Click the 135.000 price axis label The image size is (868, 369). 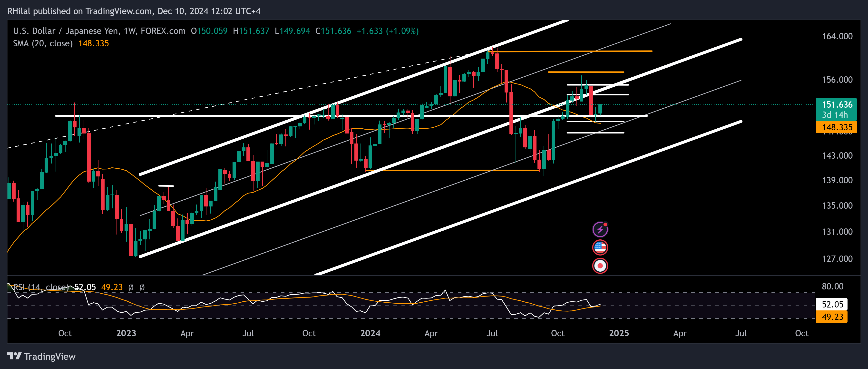[x=837, y=205]
